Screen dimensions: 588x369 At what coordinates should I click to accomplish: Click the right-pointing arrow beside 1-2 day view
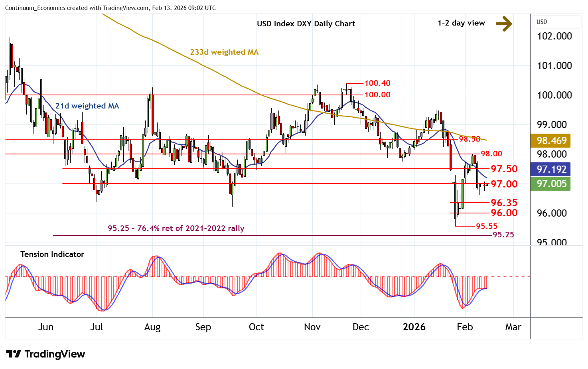coord(504,24)
